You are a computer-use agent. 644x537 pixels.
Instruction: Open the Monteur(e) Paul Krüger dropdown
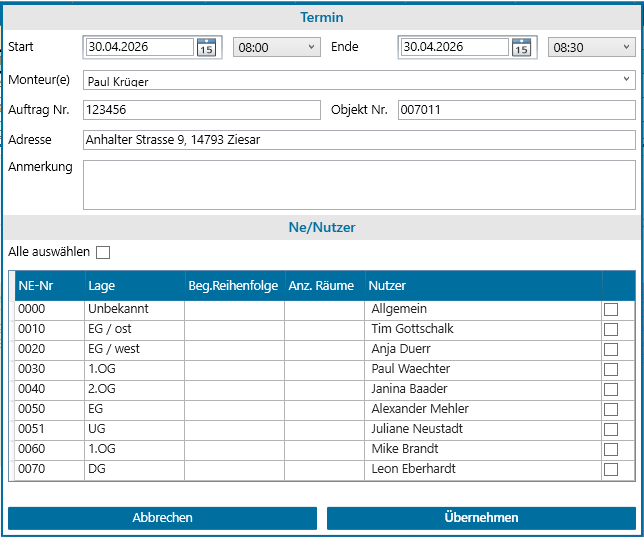(x=359, y=80)
